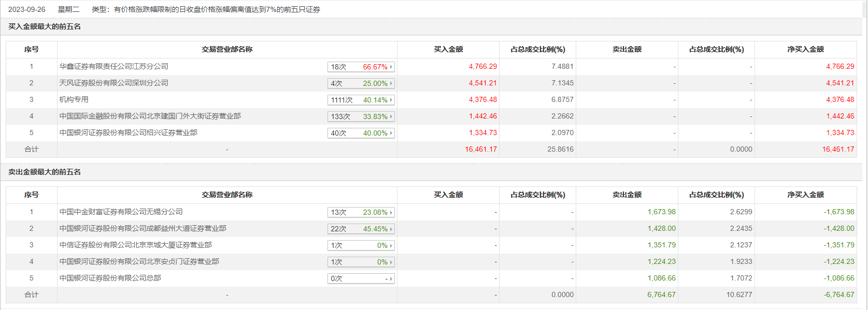Expand the 22次 45.45% stats arrow

coord(391,229)
